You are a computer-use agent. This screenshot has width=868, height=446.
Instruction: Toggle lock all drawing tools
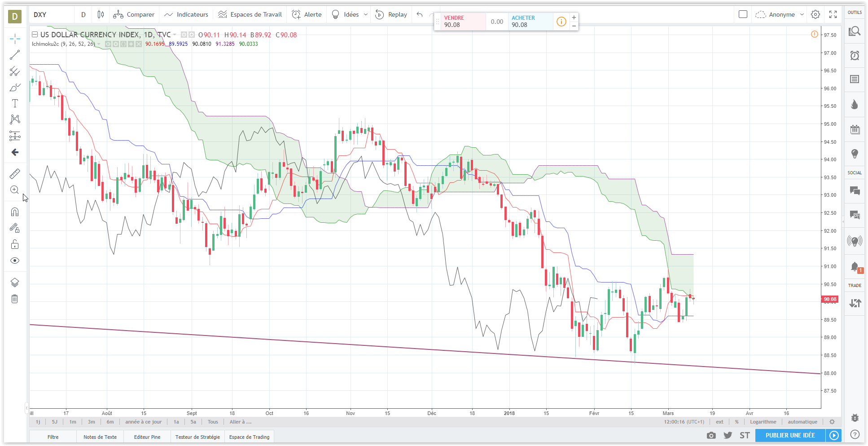[15, 244]
